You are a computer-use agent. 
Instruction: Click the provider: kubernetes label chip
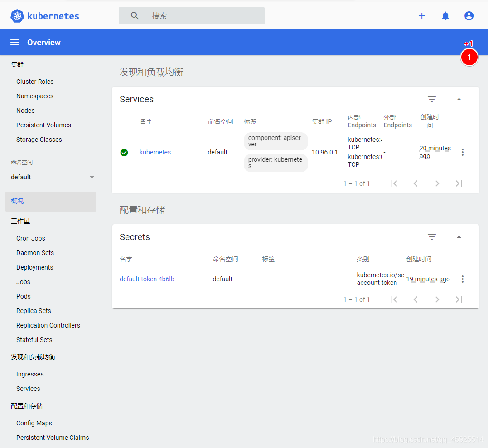tap(276, 163)
